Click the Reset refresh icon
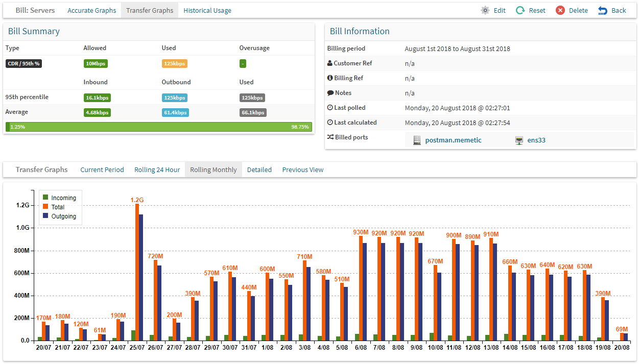Screen dimensions: 639x364 pos(520,10)
